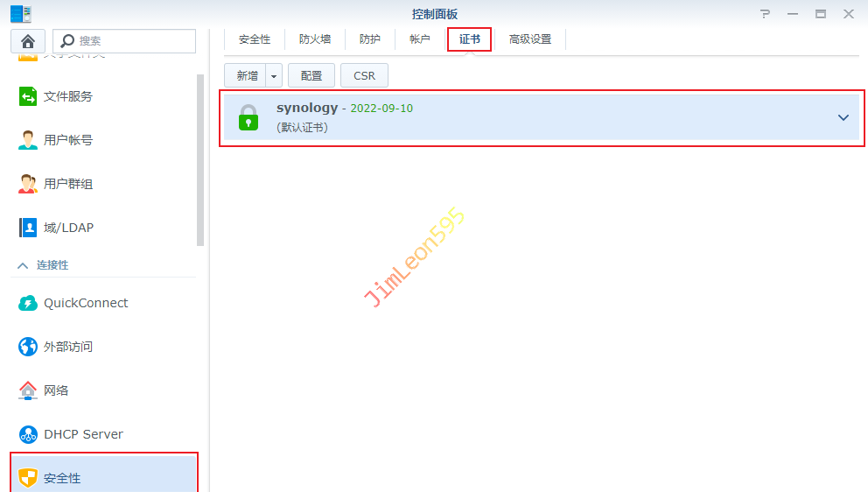Open File Services (文件服务) icon

[28, 96]
